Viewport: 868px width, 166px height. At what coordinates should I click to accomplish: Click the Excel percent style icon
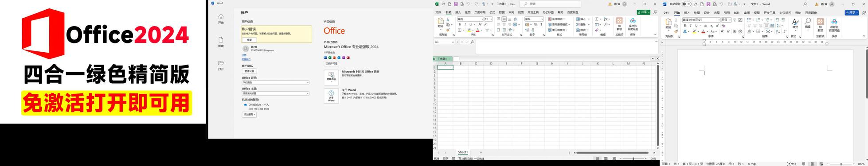tap(536, 25)
